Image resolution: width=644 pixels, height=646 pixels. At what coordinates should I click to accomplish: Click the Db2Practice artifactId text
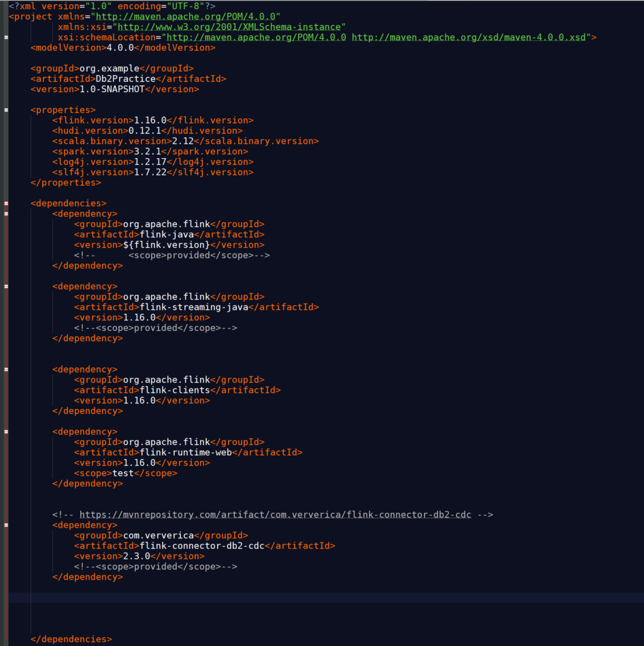pyautogui.click(x=126, y=79)
